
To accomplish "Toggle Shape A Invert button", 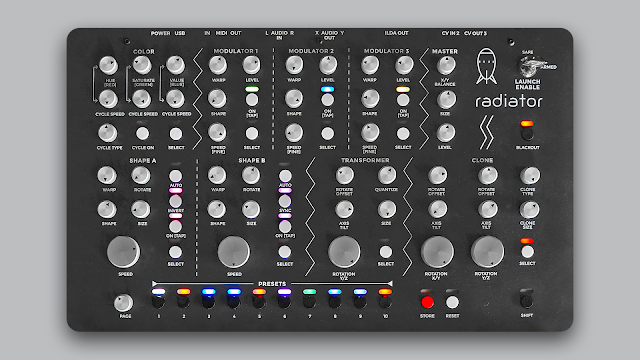I will (176, 201).
